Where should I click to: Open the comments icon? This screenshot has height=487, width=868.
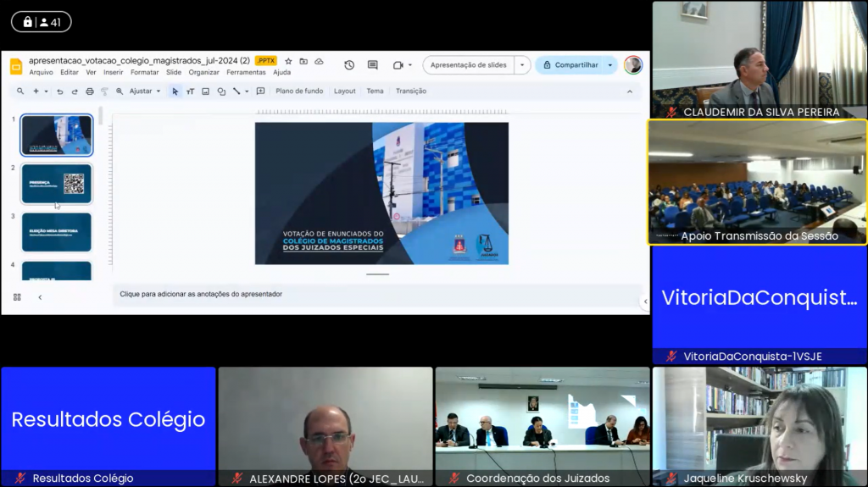click(x=372, y=65)
